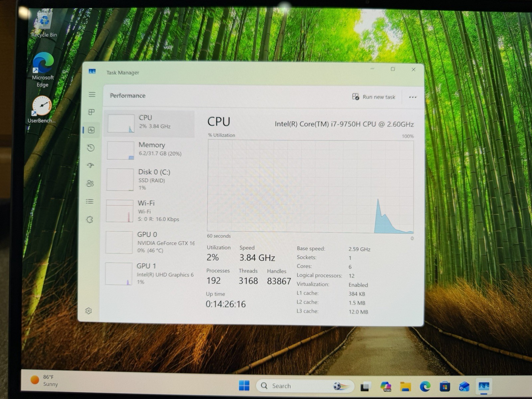
Task: Click the 12.0 MB L3 cache value
Action: (x=358, y=312)
